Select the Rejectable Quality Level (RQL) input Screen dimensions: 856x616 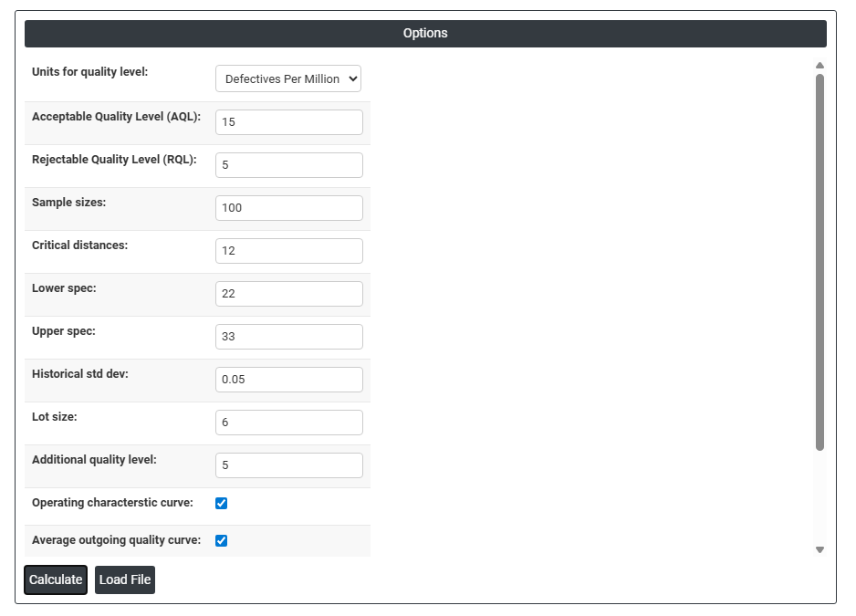[x=288, y=165]
